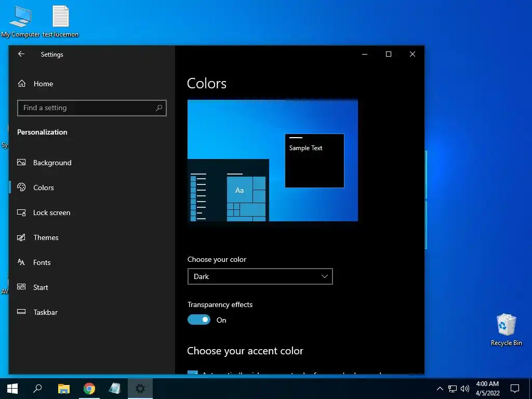Open the network status tray icon
532x399 pixels.
[x=453, y=389]
